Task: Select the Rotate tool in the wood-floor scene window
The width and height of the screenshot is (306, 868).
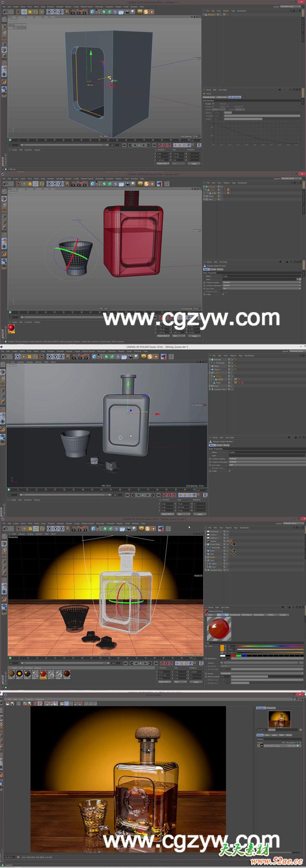Action: tap(36, 529)
